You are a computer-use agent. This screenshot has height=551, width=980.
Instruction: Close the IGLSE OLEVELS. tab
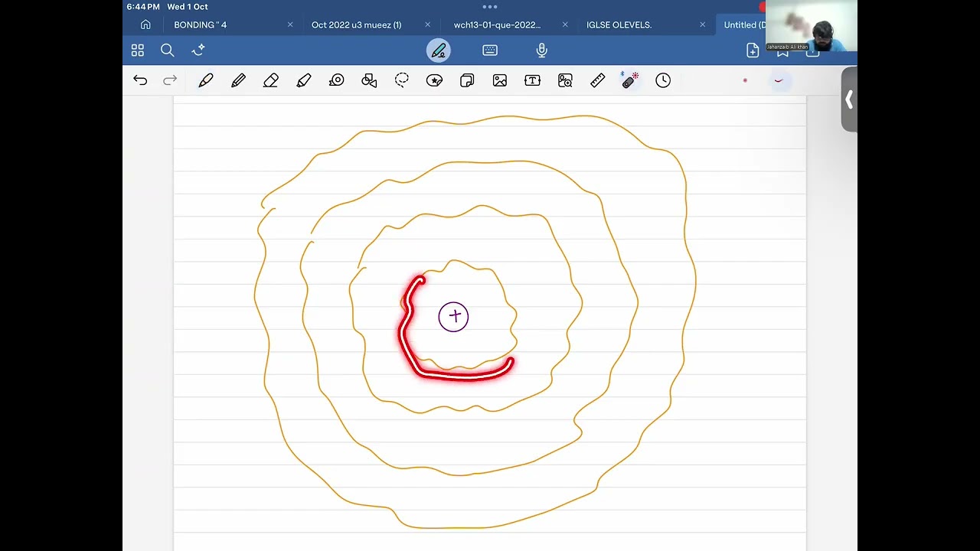pos(702,24)
